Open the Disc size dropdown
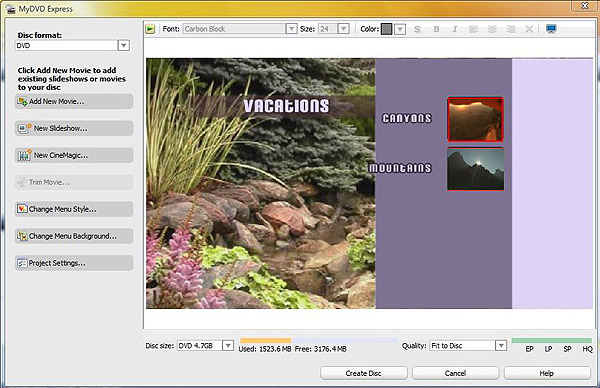This screenshot has height=388, width=600. point(228,346)
